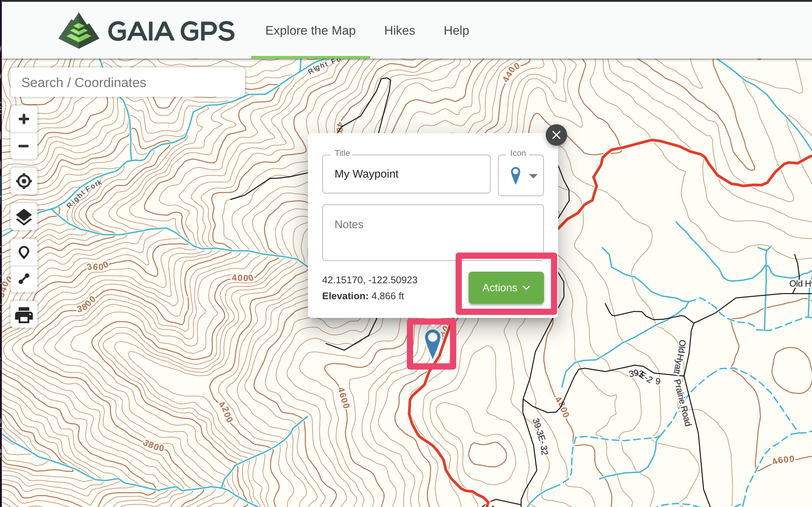Select the Explore the Map menu item
812x507 pixels.
click(310, 30)
